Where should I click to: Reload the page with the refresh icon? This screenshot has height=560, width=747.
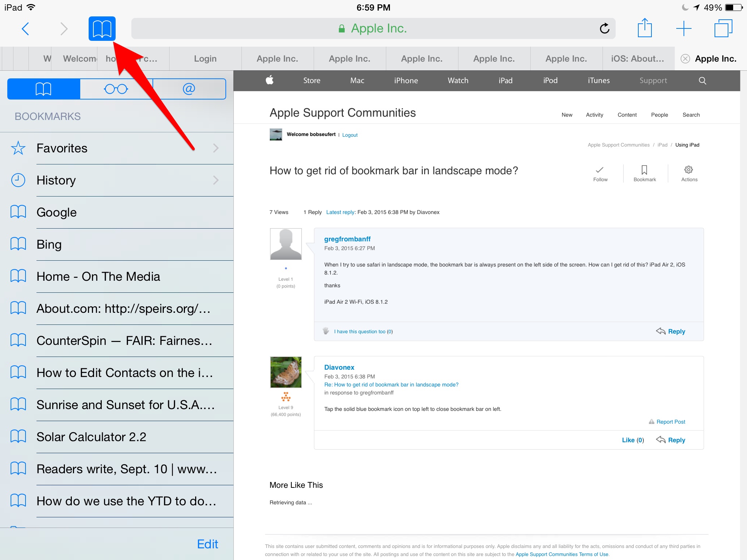click(x=604, y=28)
